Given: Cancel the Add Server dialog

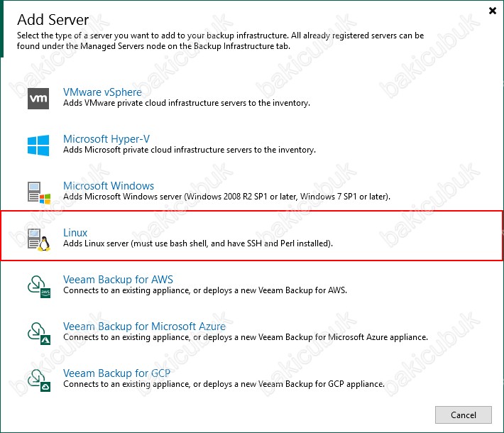Looking at the screenshot, I should pyautogui.click(x=463, y=415).
